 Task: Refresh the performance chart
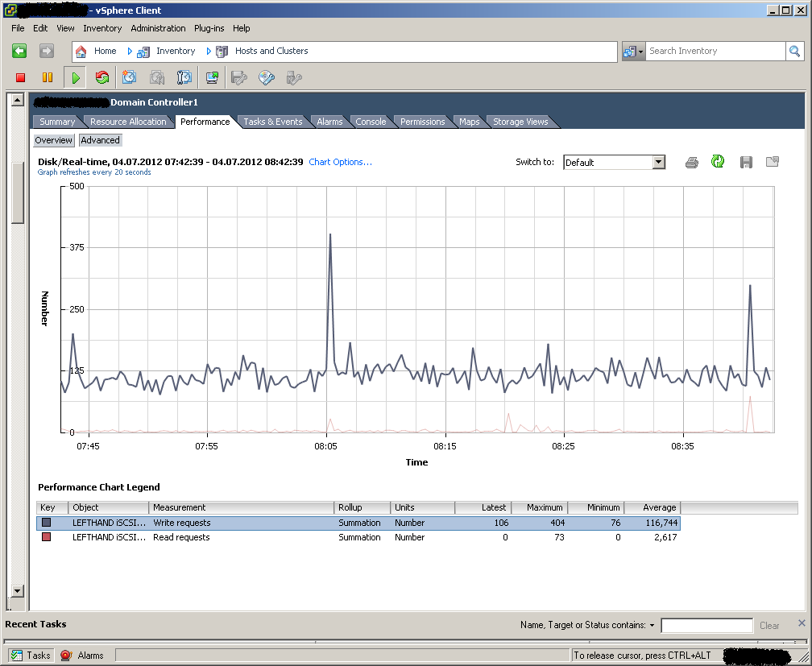(717, 162)
